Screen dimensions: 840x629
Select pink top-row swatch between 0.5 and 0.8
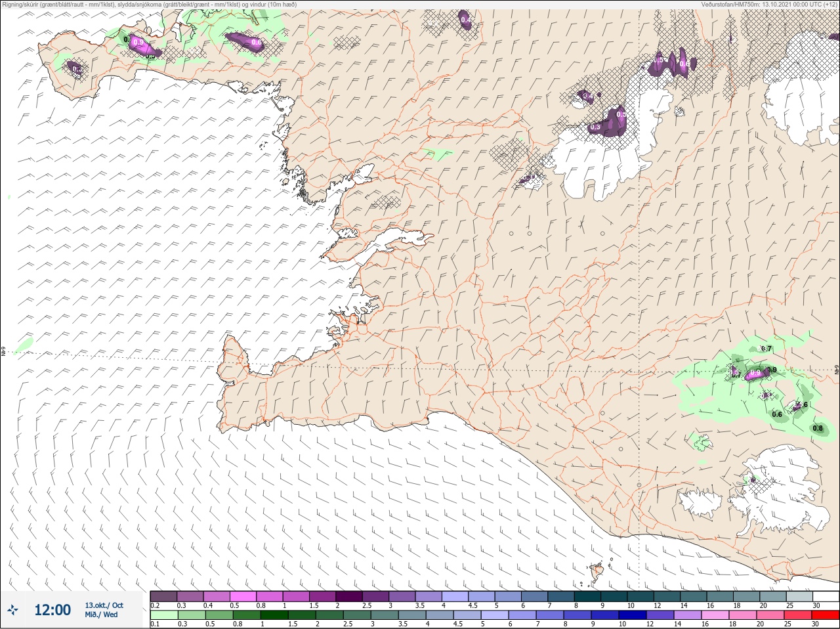click(243, 596)
